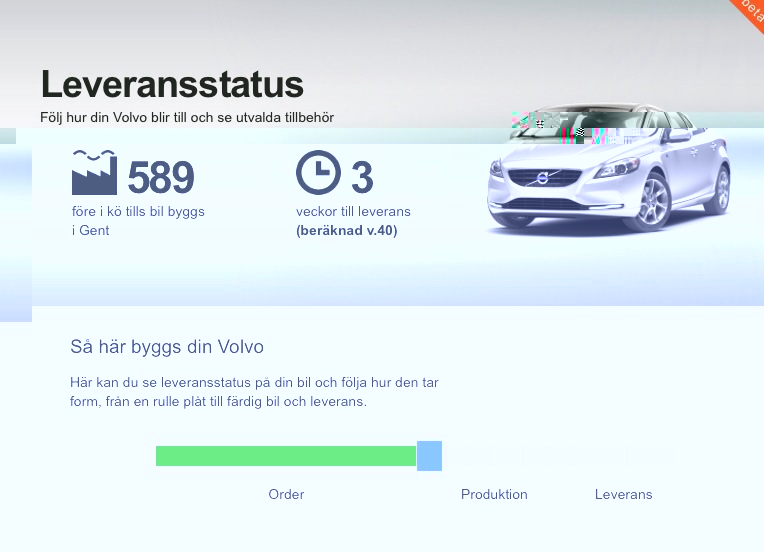This screenshot has width=764, height=552.
Task: Click the green filled progress bar
Action: point(286,456)
